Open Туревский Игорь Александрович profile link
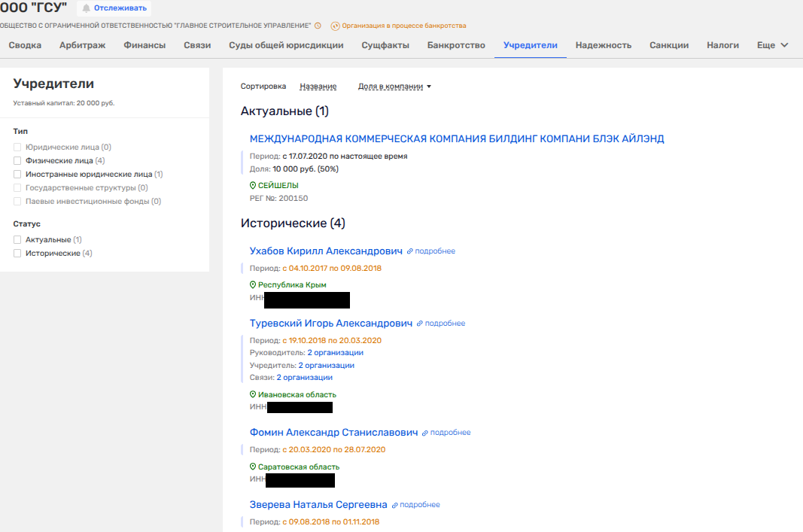Screen dimensions: 803x532 tap(331, 323)
